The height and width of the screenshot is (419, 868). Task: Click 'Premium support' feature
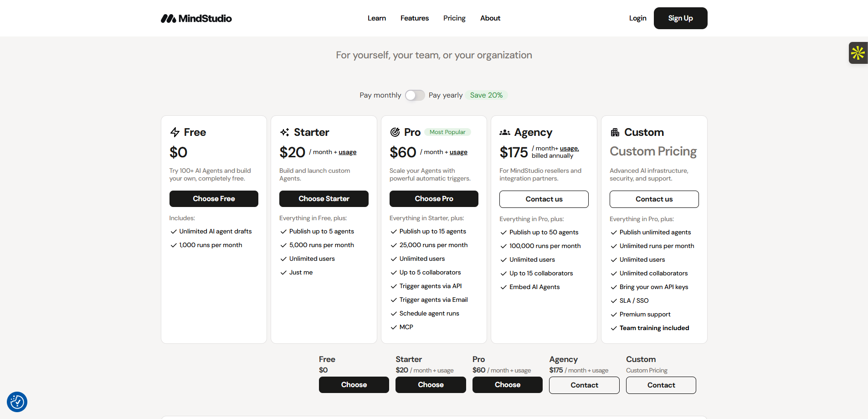645,315
